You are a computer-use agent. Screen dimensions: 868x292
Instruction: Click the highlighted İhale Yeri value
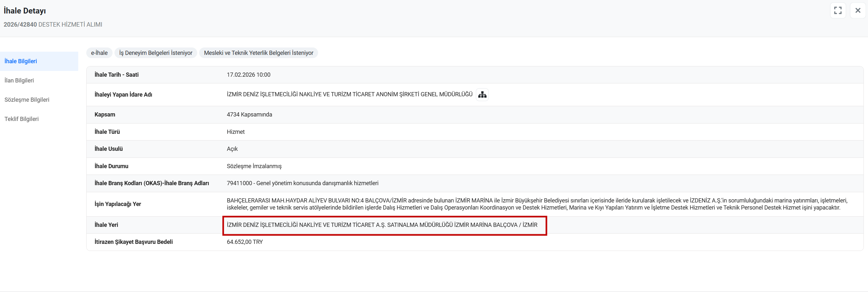coord(382,225)
